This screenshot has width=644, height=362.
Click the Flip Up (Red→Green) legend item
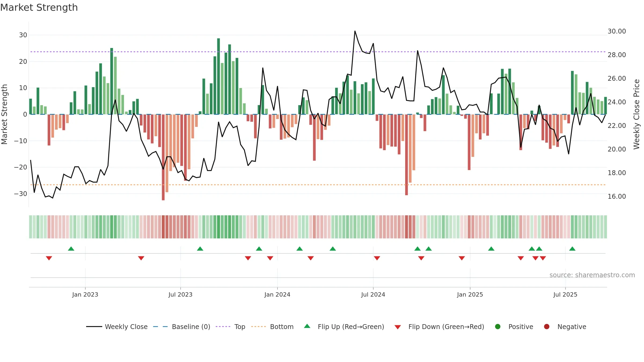pos(344,327)
